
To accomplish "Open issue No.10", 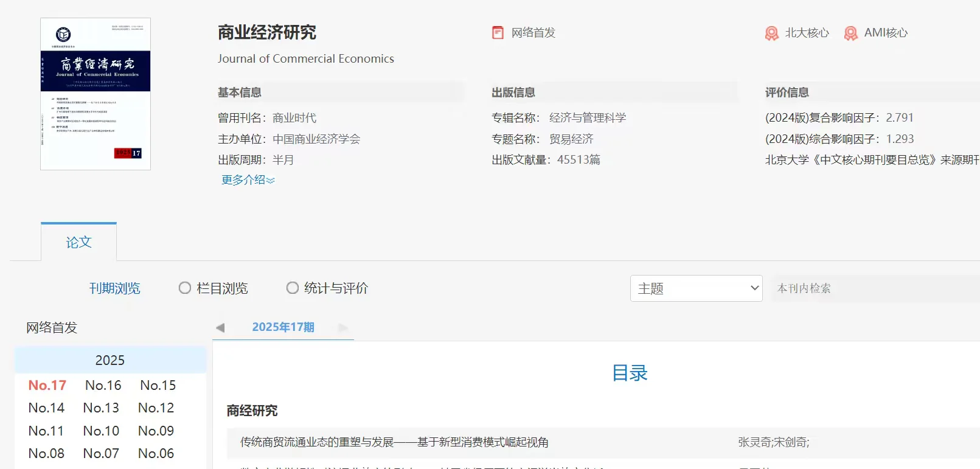I will pyautogui.click(x=102, y=431).
